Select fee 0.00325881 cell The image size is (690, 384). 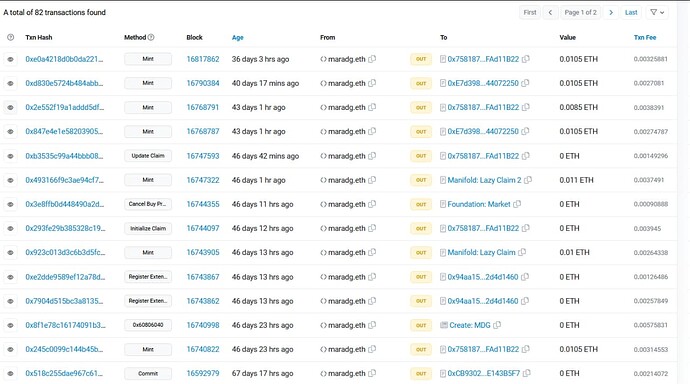[650, 59]
